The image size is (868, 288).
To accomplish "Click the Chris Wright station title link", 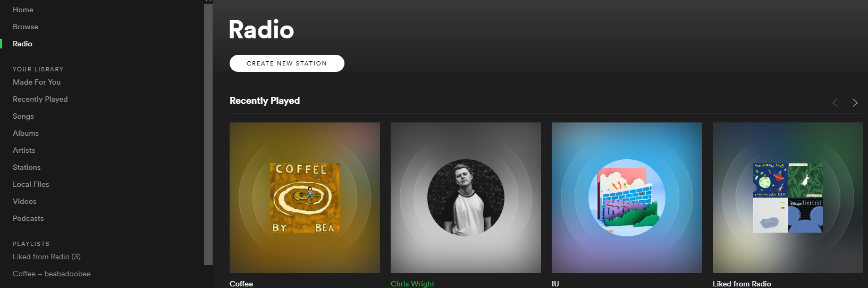I will (412, 284).
